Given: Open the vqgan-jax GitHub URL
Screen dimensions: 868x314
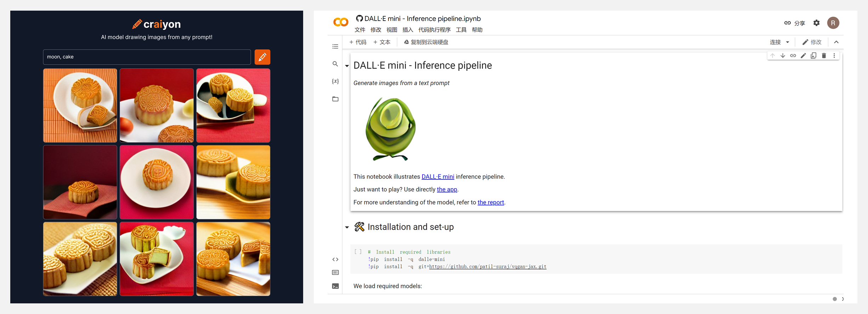Looking at the screenshot, I should click(488, 267).
